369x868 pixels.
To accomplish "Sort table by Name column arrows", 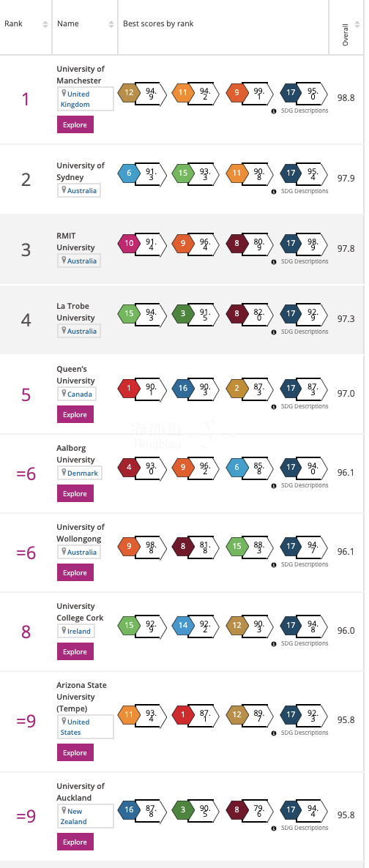I will coord(111,24).
